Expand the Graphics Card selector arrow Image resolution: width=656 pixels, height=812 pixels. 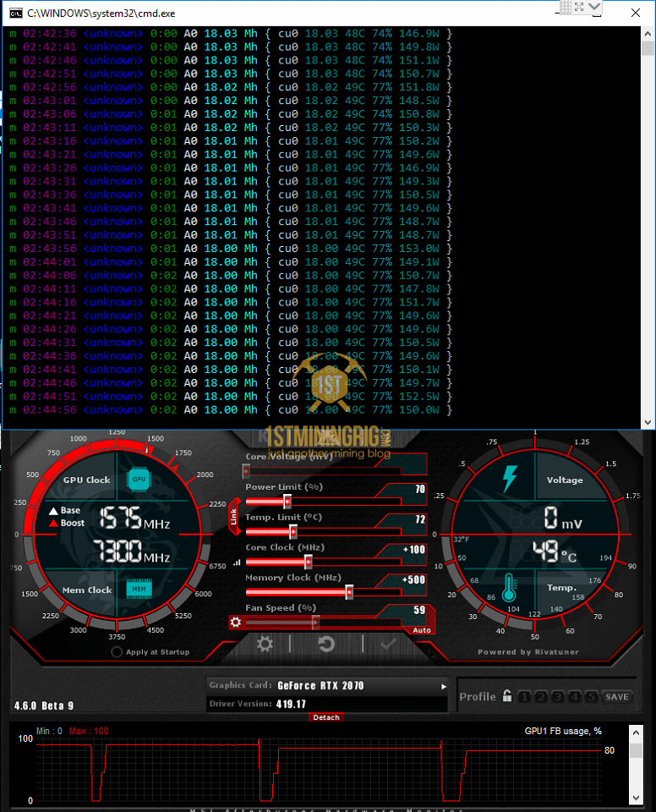click(444, 687)
